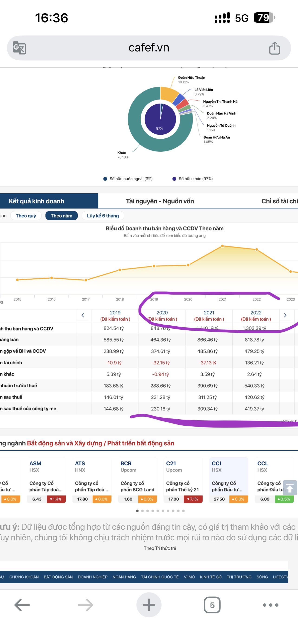Click the 2021 data point on chart
This screenshot has height=644, width=298.
[x=222, y=246]
